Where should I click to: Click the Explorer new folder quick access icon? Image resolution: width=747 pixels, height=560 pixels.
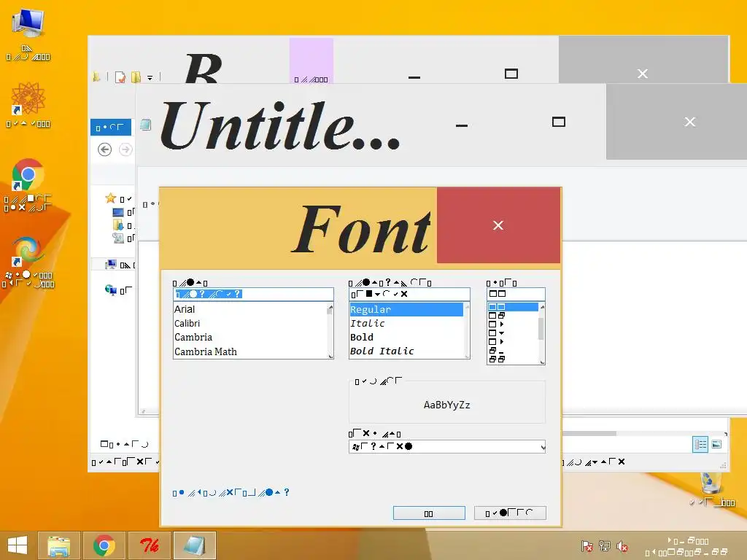coord(136,77)
